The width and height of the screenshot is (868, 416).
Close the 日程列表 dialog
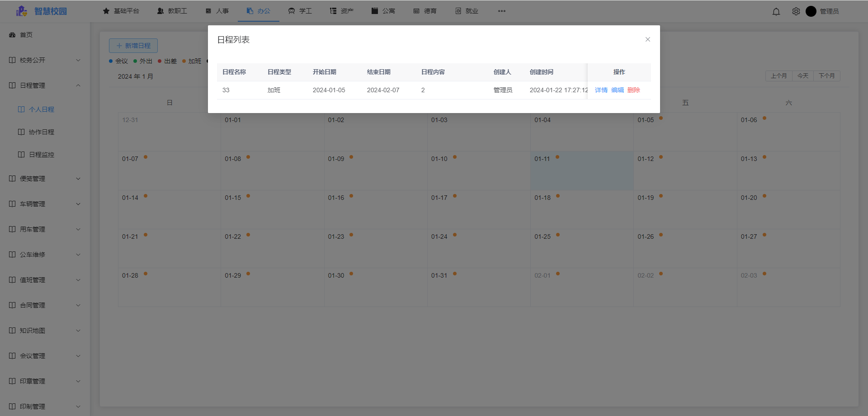point(647,40)
